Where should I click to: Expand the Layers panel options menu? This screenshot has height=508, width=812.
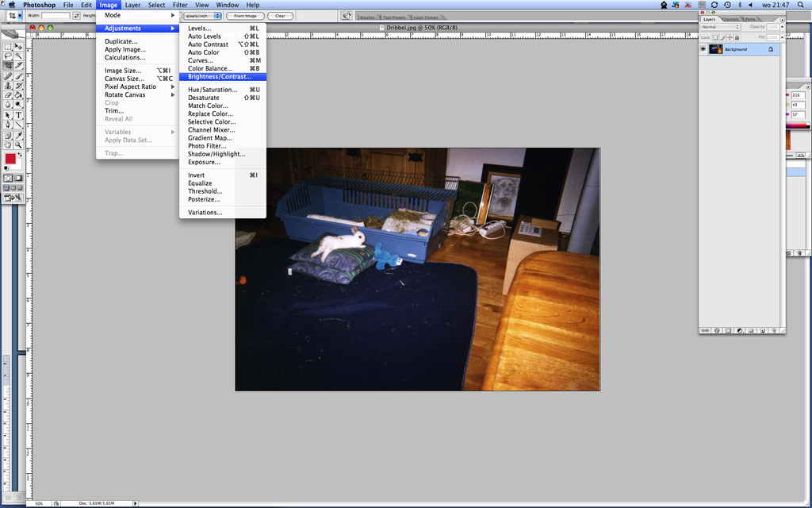[x=782, y=20]
